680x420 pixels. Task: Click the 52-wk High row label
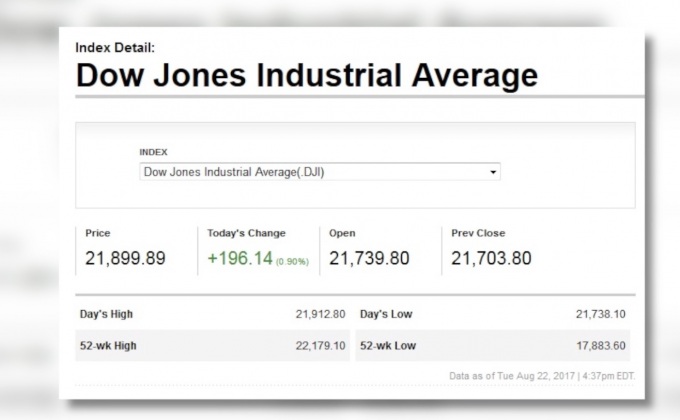(x=107, y=345)
